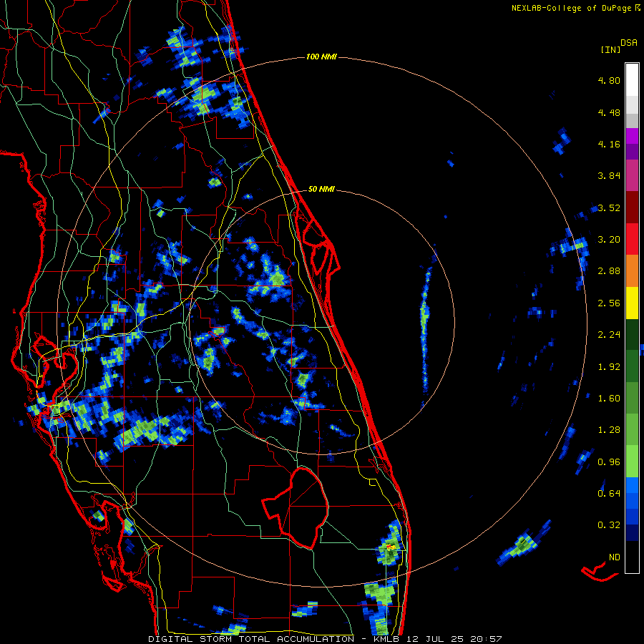Select the 100 NMI range ring label
The image size is (644, 644).
tap(321, 57)
